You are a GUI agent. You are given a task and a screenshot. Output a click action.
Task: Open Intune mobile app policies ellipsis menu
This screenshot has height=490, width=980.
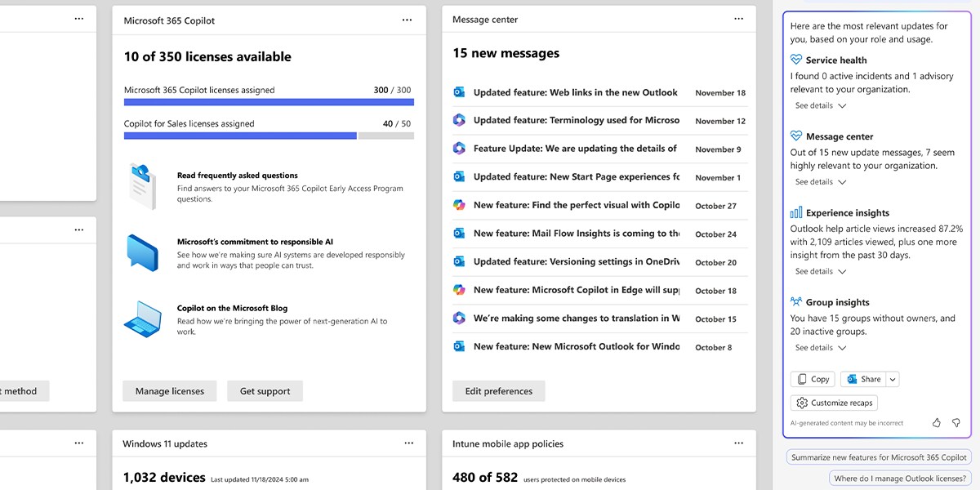(x=738, y=443)
